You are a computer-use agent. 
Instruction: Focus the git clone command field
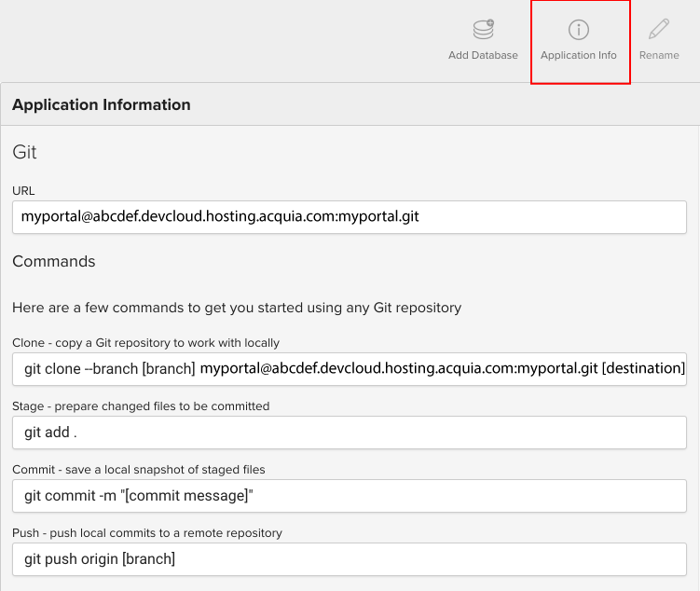coord(350,369)
